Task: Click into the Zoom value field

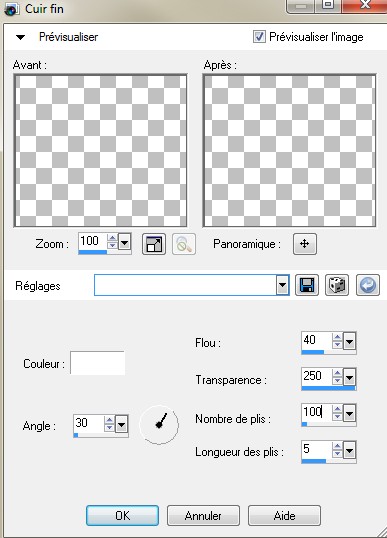Action: pyautogui.click(x=93, y=242)
